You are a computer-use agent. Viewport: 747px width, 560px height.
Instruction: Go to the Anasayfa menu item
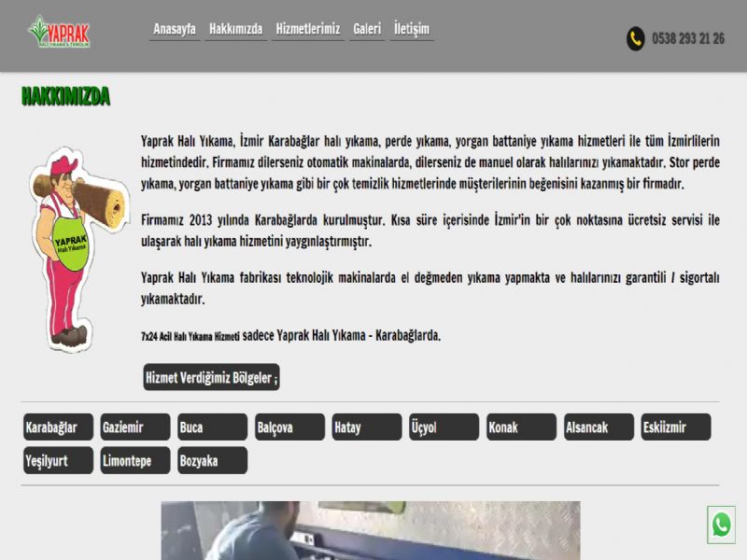point(175,29)
